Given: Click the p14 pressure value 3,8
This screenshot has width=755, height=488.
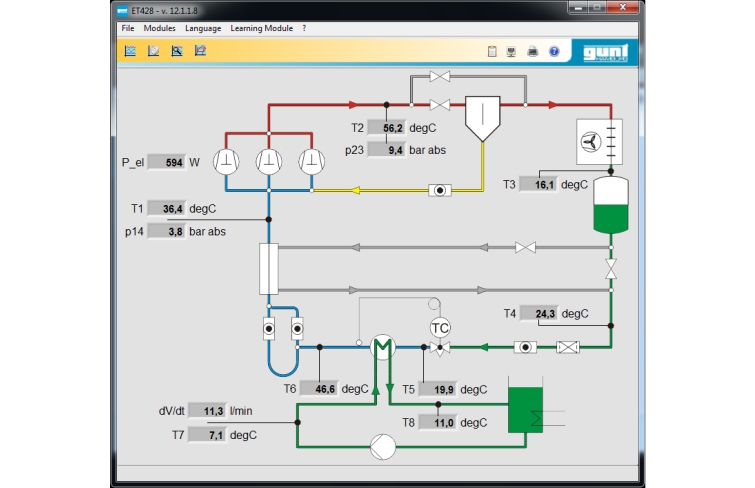Looking at the screenshot, I should pos(167,231).
